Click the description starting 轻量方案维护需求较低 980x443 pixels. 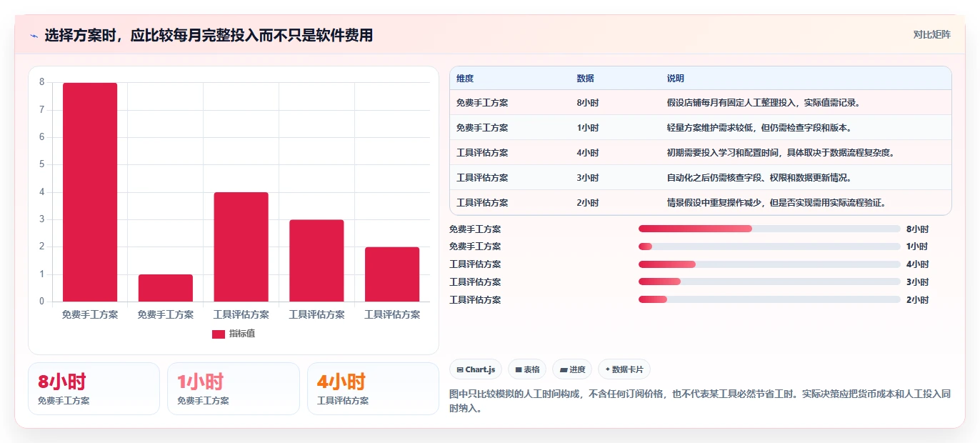click(x=761, y=128)
